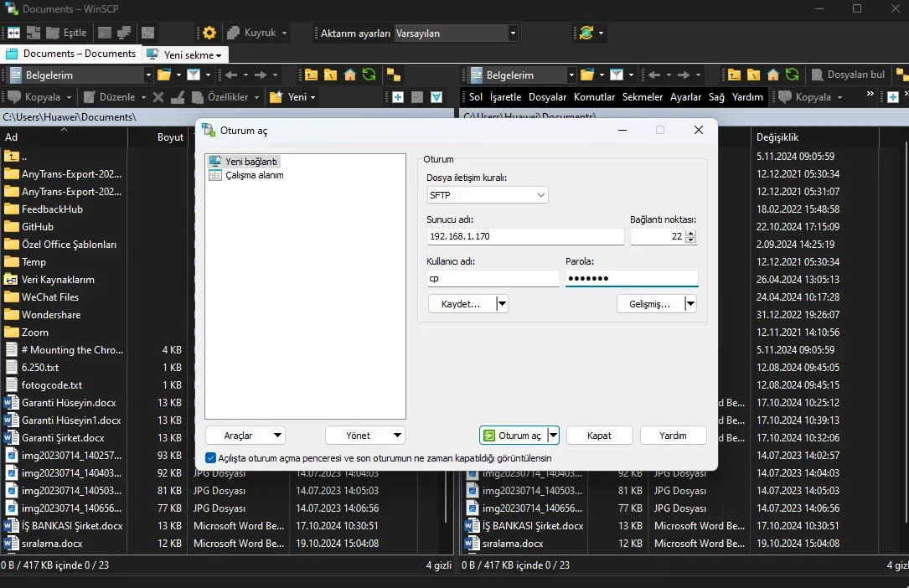Click the Yeni new folder star icon
This screenshot has height=588, width=909.
[276, 97]
